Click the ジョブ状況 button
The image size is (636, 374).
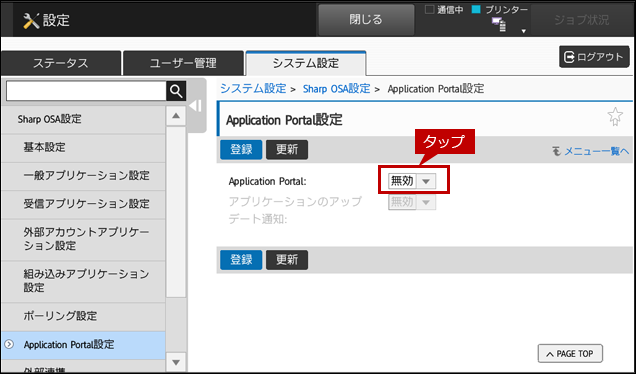click(582, 19)
